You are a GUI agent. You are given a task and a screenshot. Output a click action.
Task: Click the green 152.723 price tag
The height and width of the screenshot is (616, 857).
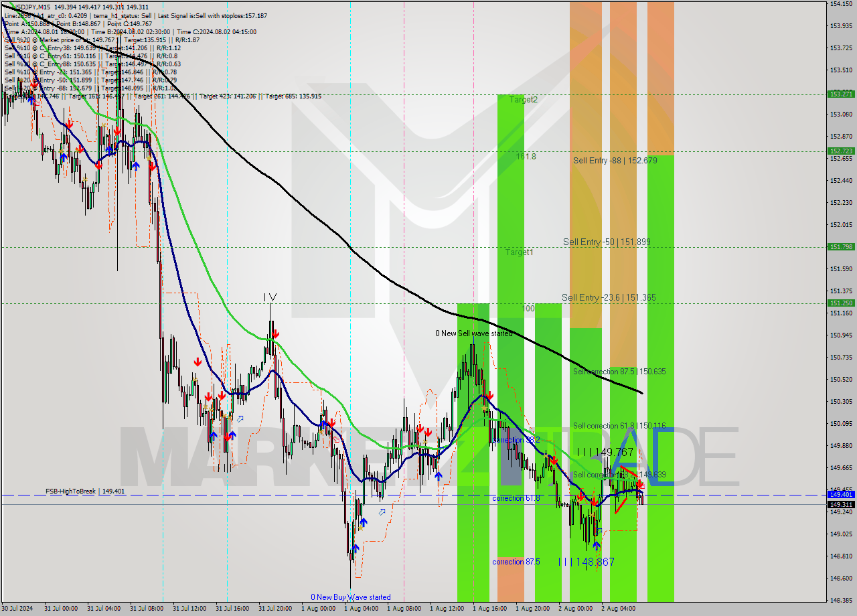click(840, 151)
